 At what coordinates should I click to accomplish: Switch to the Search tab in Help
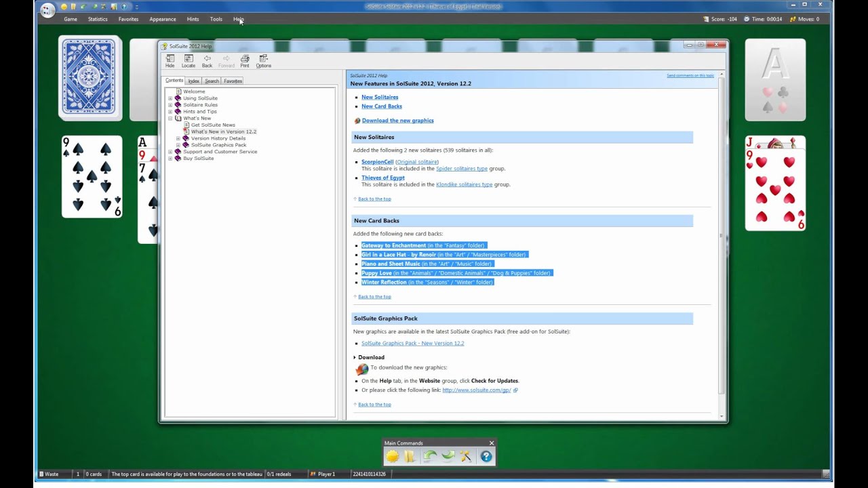212,81
